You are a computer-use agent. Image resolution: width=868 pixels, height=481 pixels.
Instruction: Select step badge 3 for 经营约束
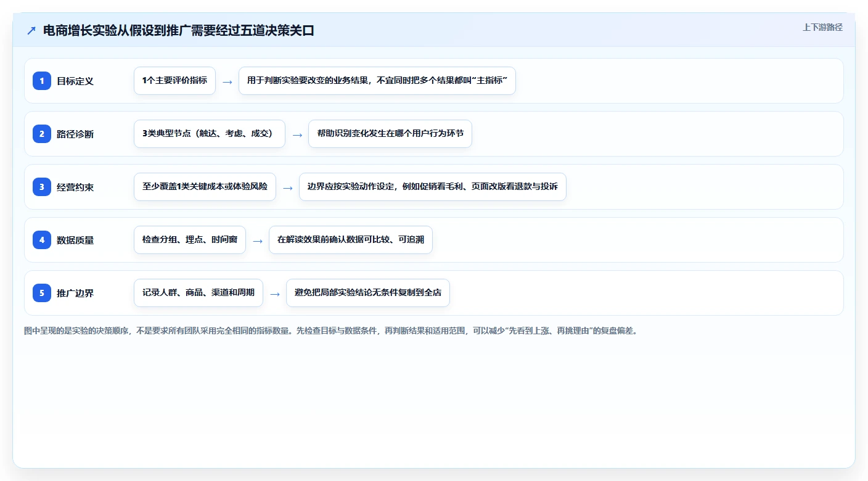42,187
